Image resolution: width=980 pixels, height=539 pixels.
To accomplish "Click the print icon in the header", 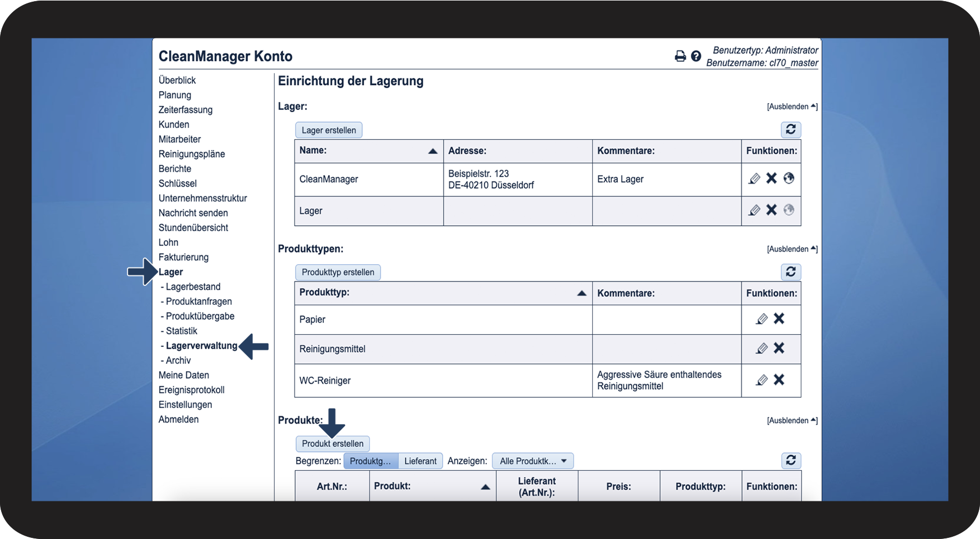I will point(680,56).
